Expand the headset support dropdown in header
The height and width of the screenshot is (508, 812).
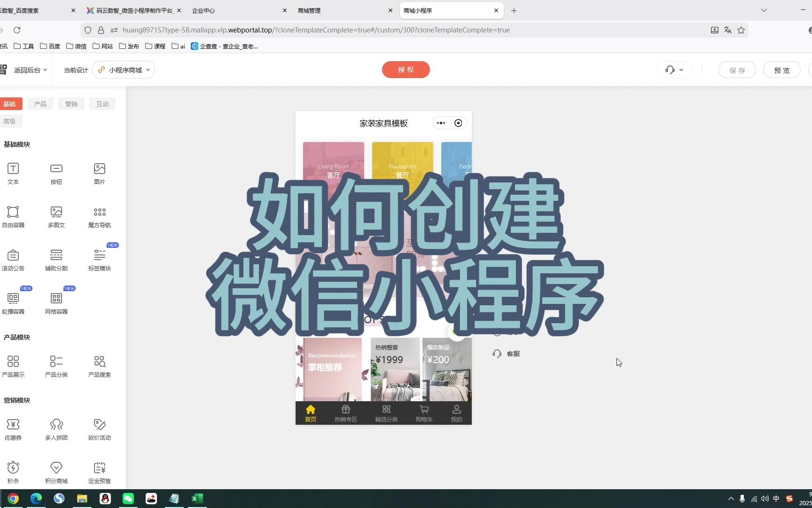pyautogui.click(x=674, y=70)
